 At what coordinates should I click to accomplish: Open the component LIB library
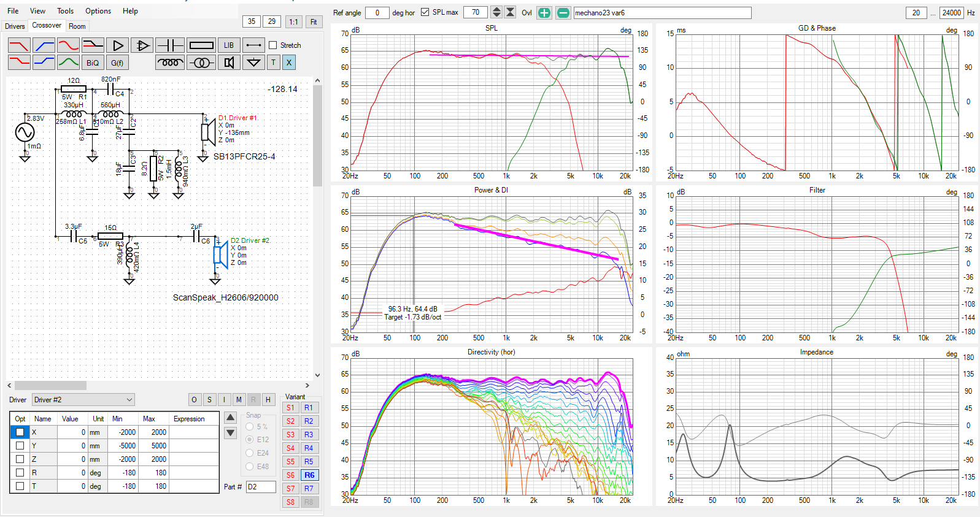229,45
